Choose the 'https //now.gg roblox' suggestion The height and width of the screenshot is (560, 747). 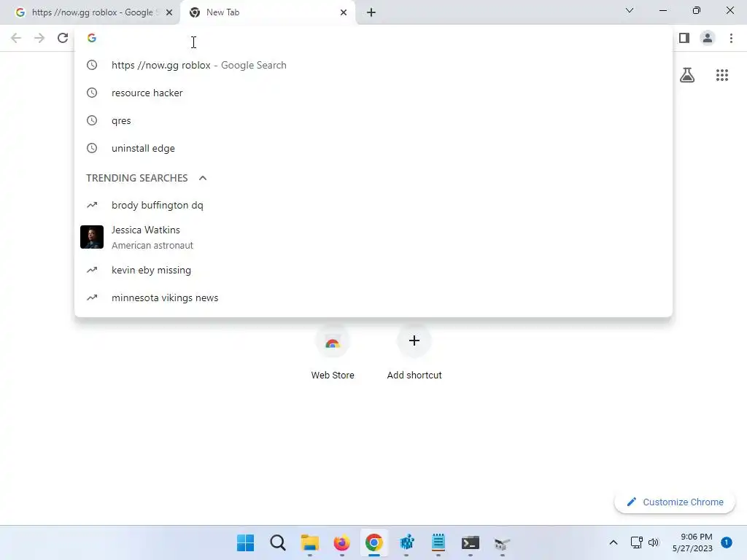(373, 65)
